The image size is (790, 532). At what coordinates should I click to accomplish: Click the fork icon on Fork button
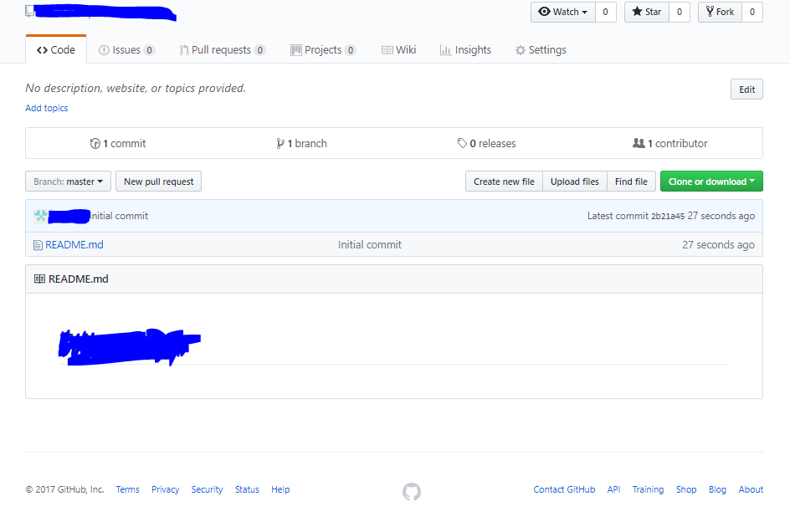710,11
